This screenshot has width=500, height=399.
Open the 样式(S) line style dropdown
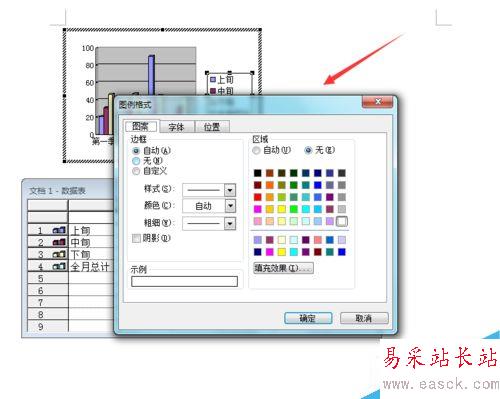click(x=230, y=190)
